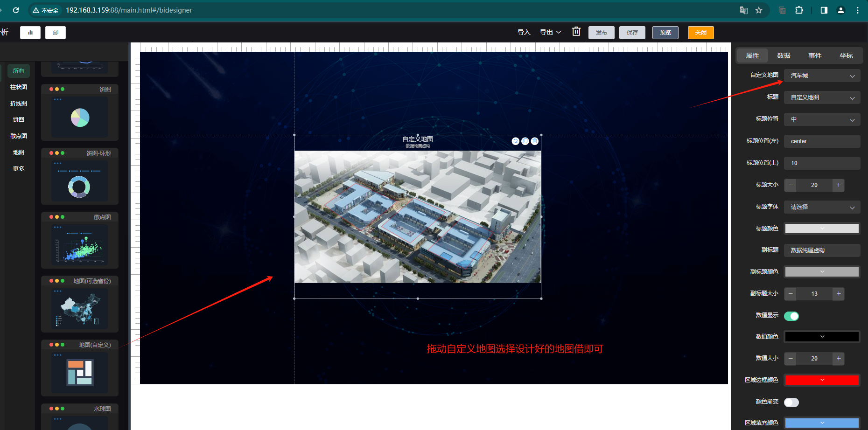The height and width of the screenshot is (430, 868).
Task: Toggle the 数值显示 switch off
Action: [791, 316]
